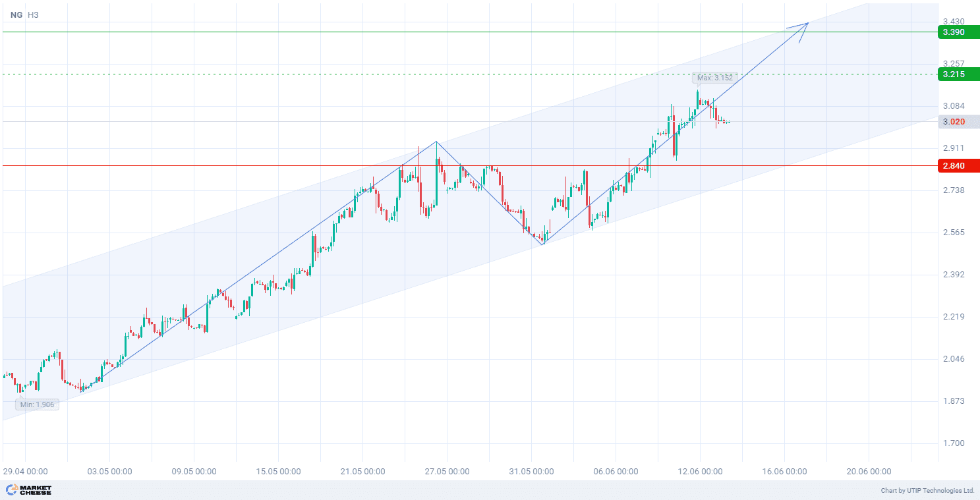Click the 15.05 00:00 date label
Viewport: 980px width, 500px height.
click(278, 472)
